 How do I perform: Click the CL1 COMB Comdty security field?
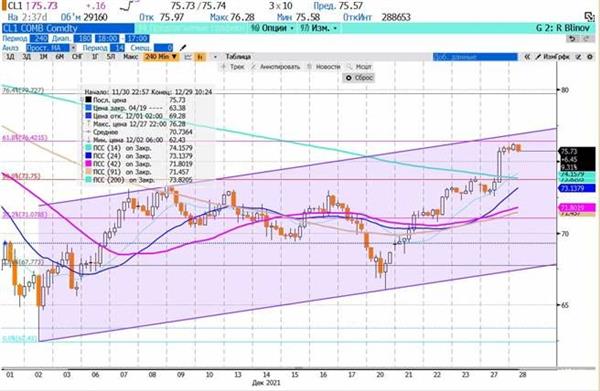(68, 28)
